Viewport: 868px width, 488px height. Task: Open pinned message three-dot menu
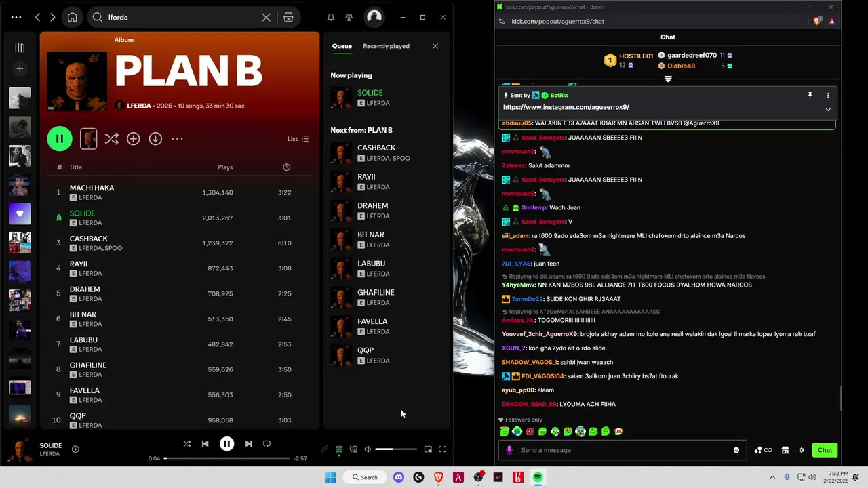pos(828,96)
